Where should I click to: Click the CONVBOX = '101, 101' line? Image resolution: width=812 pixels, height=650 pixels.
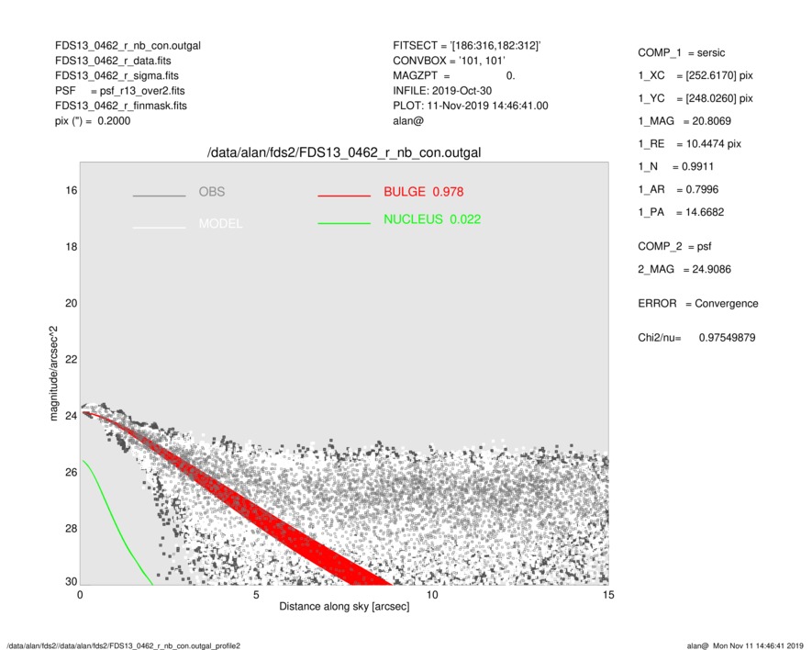(x=449, y=61)
